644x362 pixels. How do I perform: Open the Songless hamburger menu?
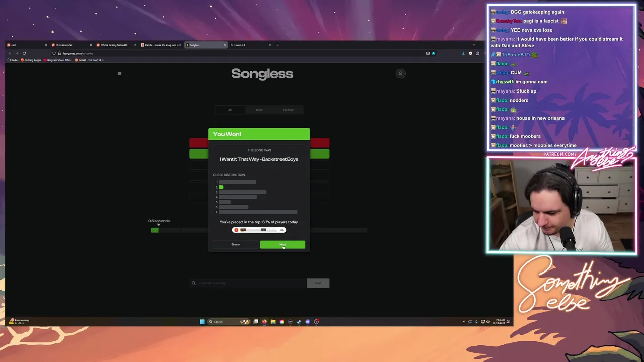119,74
